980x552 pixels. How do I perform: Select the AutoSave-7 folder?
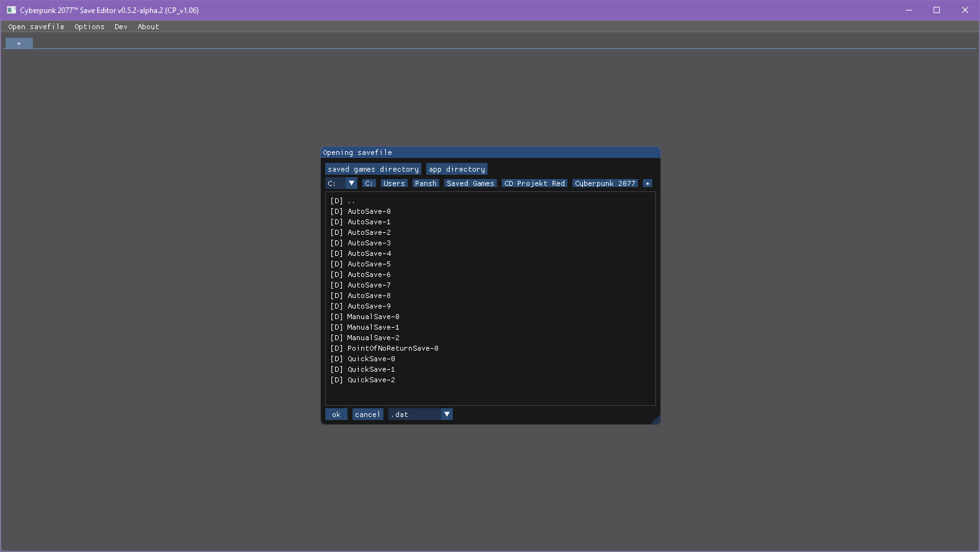click(x=490, y=285)
